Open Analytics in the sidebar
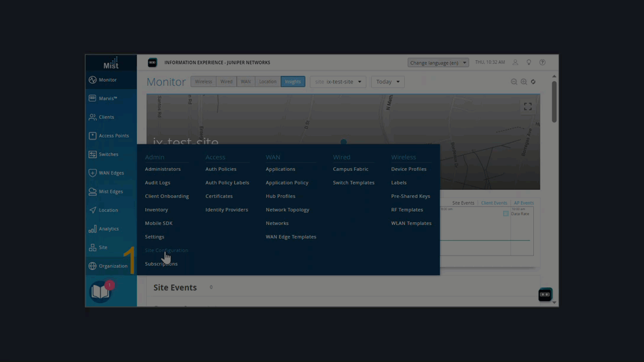Viewport: 644px width, 362px height. (x=111, y=228)
